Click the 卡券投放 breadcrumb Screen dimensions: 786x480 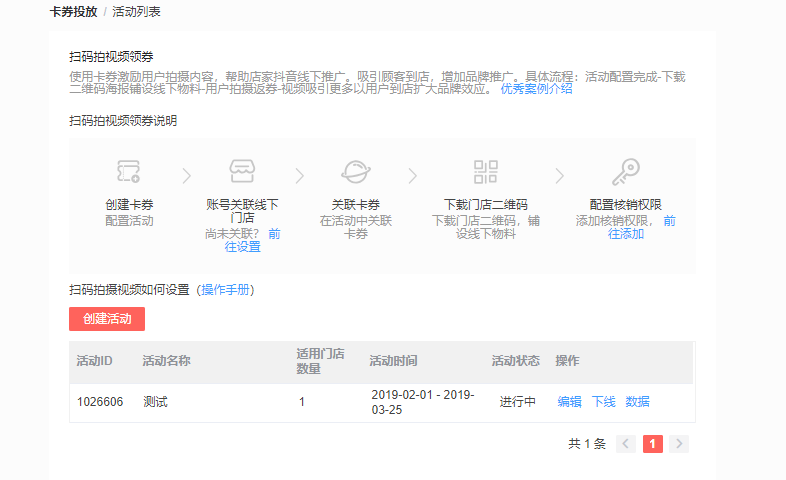(73, 12)
